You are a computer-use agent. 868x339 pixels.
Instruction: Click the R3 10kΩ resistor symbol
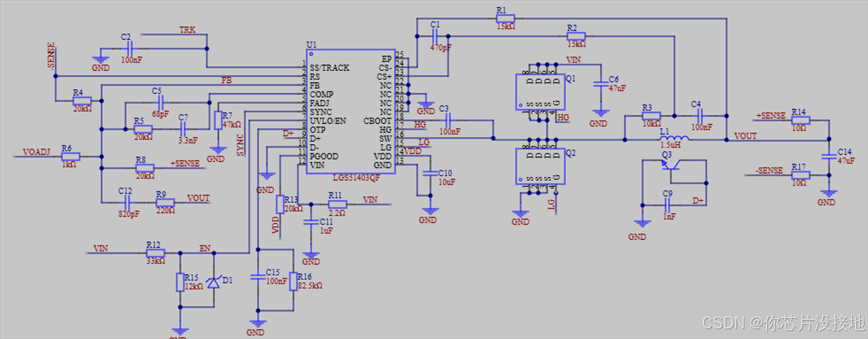click(x=651, y=115)
